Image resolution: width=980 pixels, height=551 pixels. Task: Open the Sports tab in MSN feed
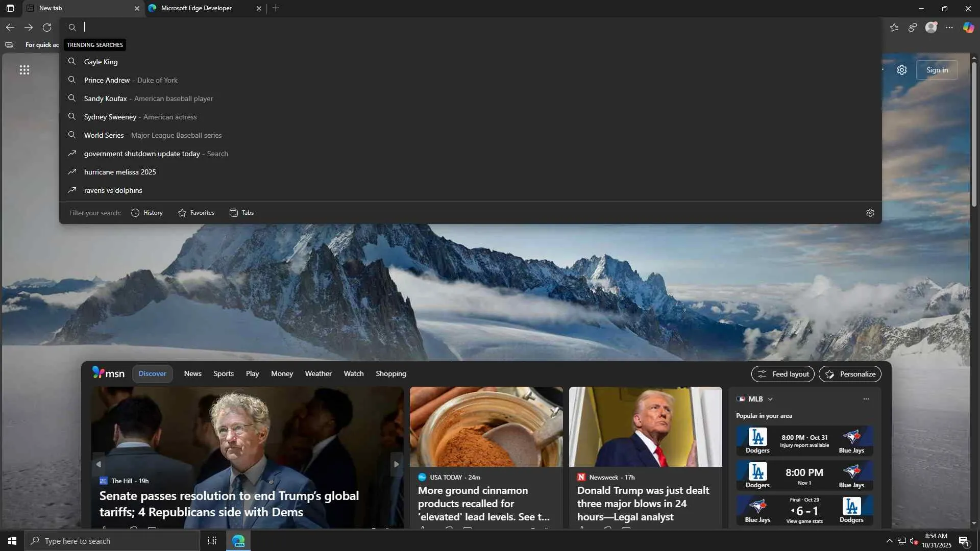coord(224,374)
